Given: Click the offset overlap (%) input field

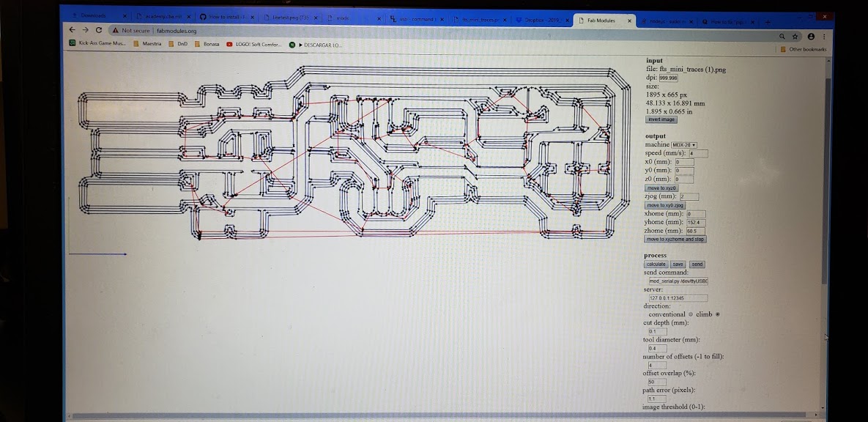Looking at the screenshot, I should tap(657, 382).
